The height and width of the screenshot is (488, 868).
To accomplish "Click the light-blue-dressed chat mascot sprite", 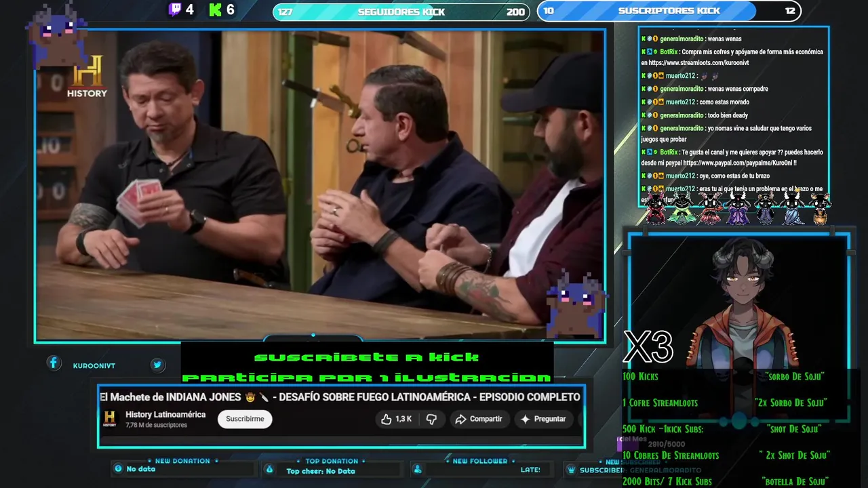I will tap(792, 207).
